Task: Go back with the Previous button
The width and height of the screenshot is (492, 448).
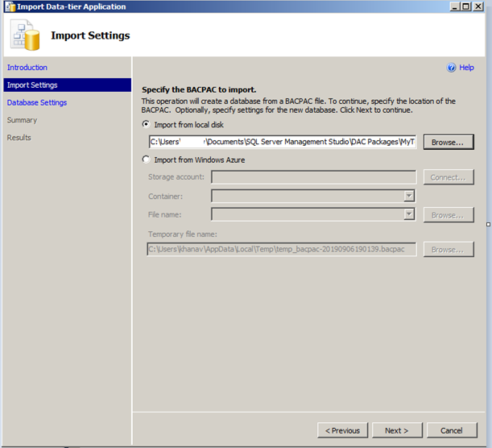Action: tap(341, 430)
